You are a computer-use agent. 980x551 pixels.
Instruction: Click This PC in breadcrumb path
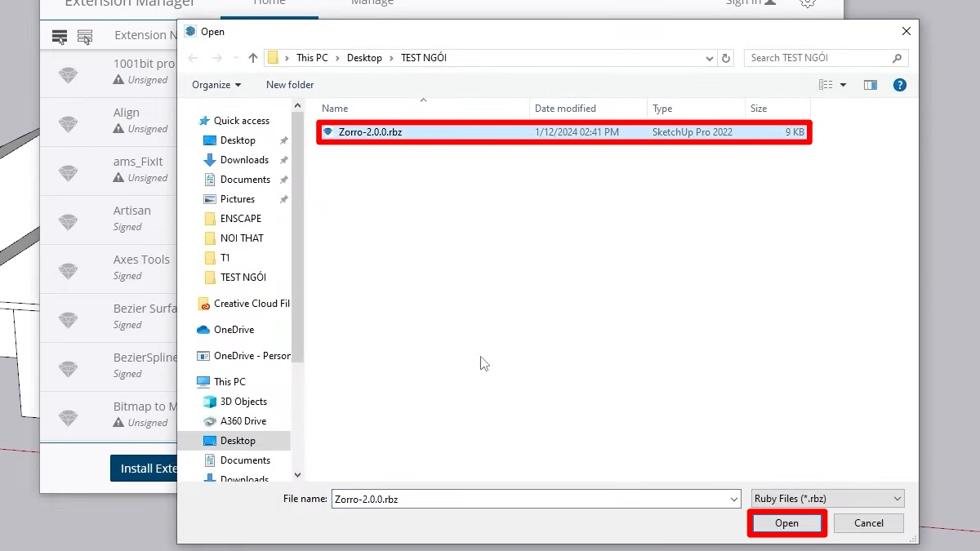point(312,58)
